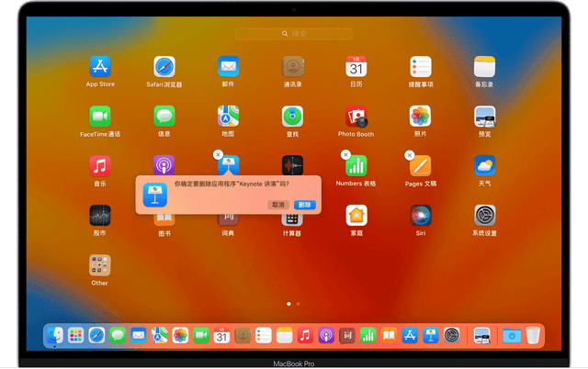Open Notes from the Dock

point(284,335)
